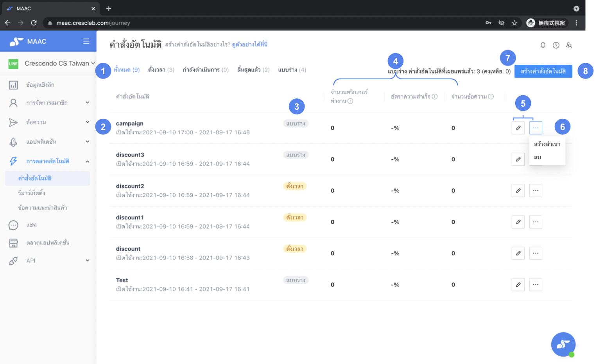Click the notification bell icon
The width and height of the screenshot is (595, 364).
coord(543,45)
